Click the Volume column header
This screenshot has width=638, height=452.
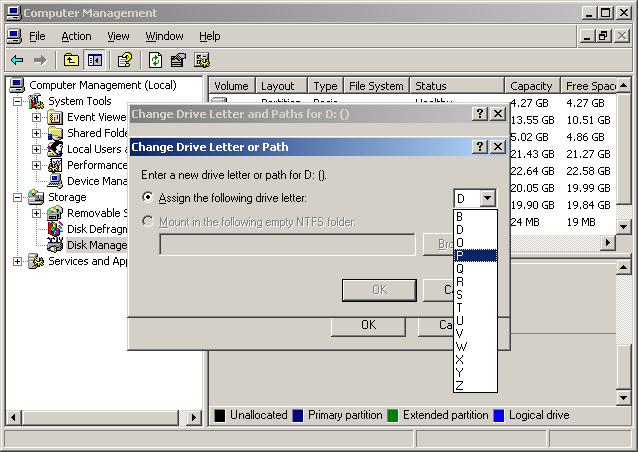(232, 86)
